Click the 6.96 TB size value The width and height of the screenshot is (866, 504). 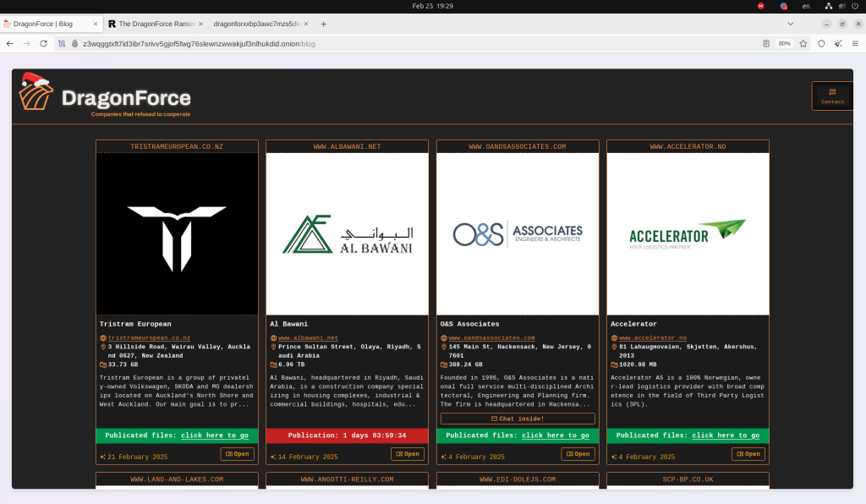[x=291, y=364]
